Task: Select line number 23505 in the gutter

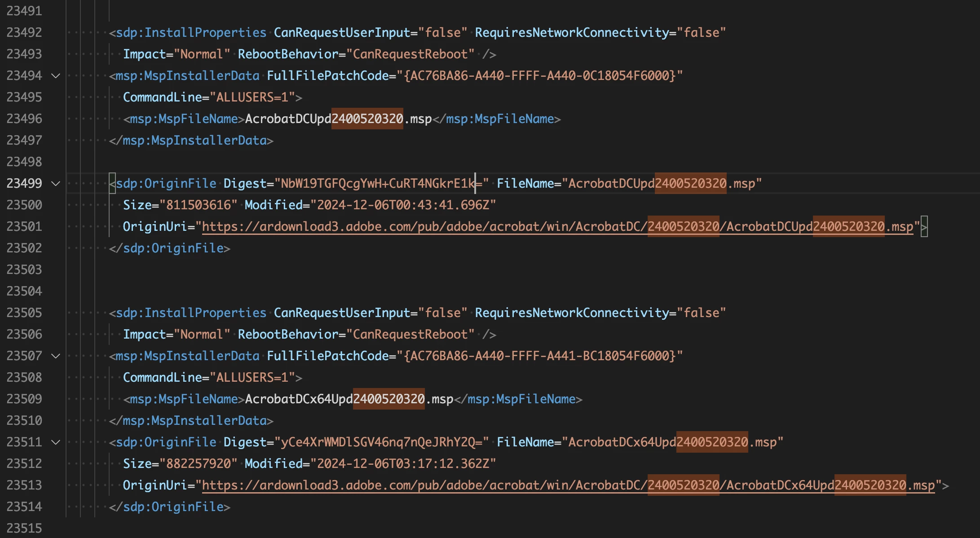Action: pyautogui.click(x=24, y=313)
